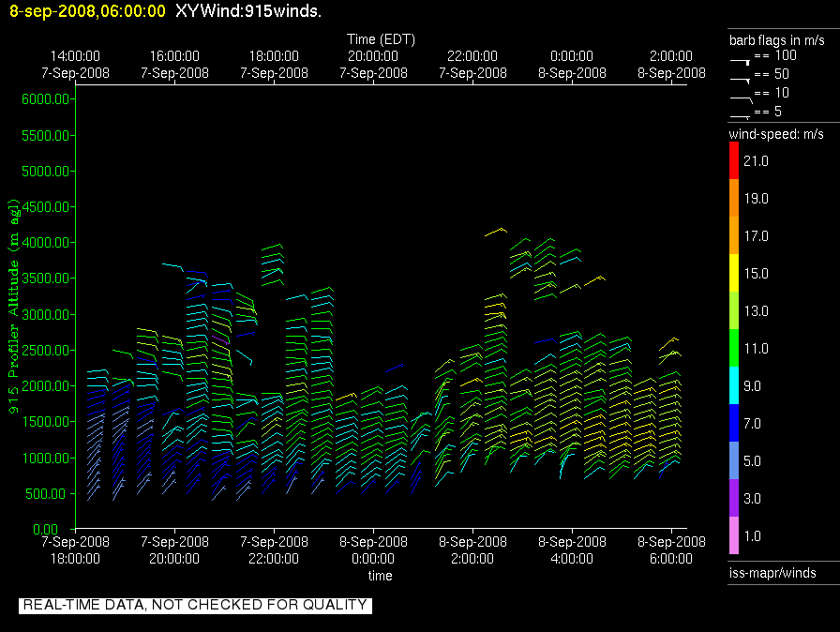This screenshot has width=840, height=632.
Task: Click the green 11.0 color band
Action: point(734,348)
